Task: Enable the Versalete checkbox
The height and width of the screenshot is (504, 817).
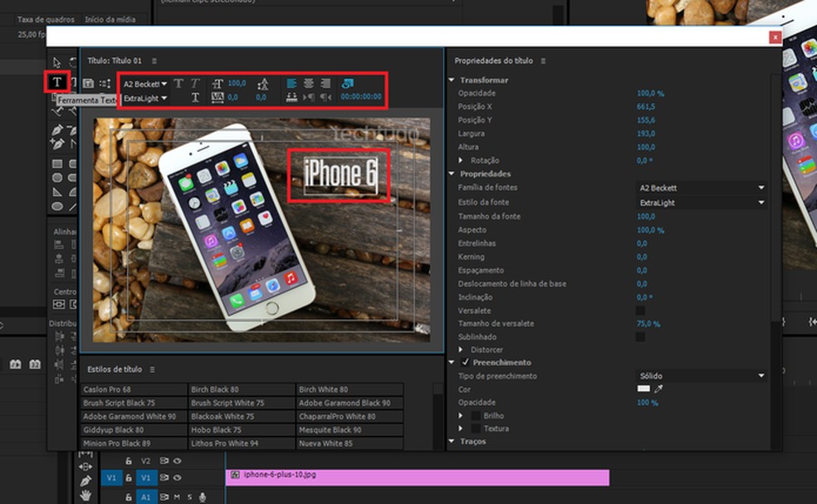Action: [x=640, y=311]
